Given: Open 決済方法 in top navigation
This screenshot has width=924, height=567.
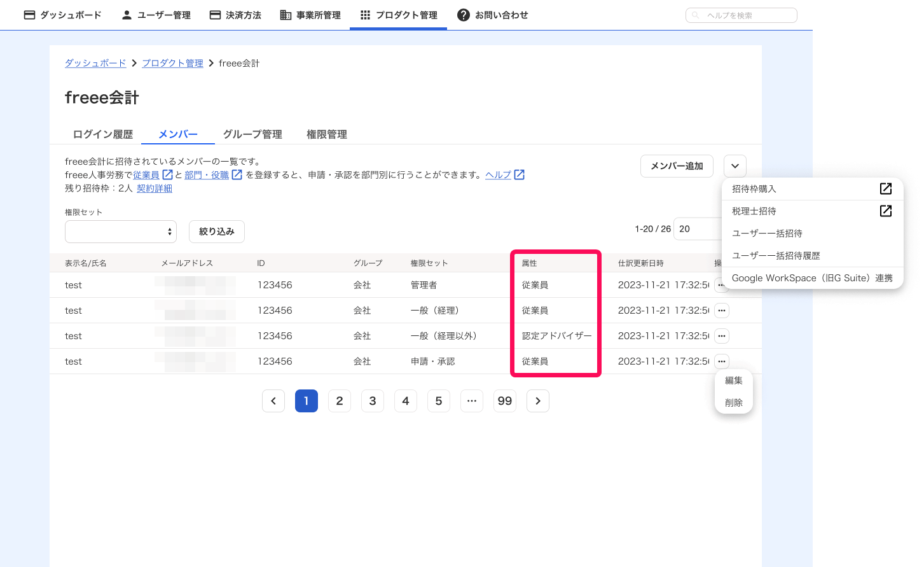Looking at the screenshot, I should click(x=235, y=15).
